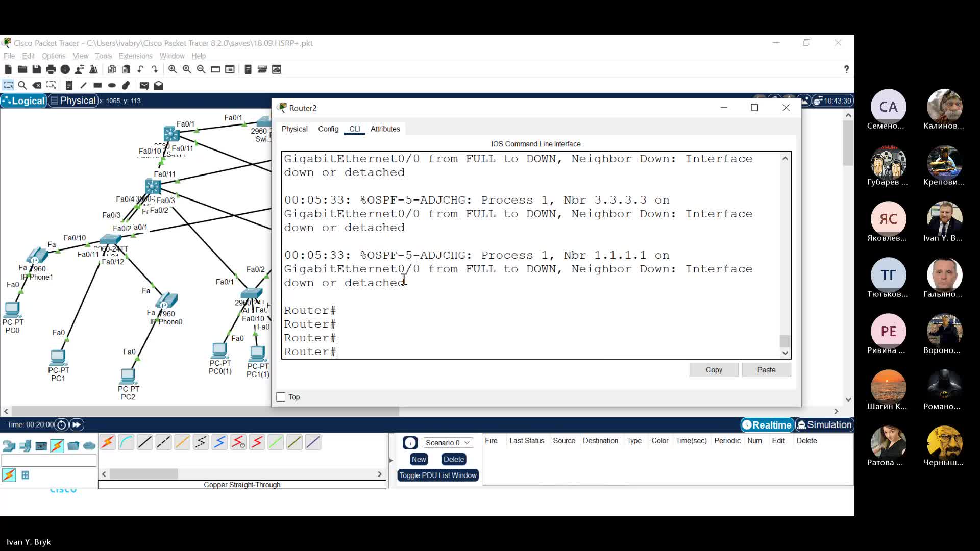This screenshot has height=551, width=980.
Task: Select the Place Note tool
Action: [x=69, y=85]
